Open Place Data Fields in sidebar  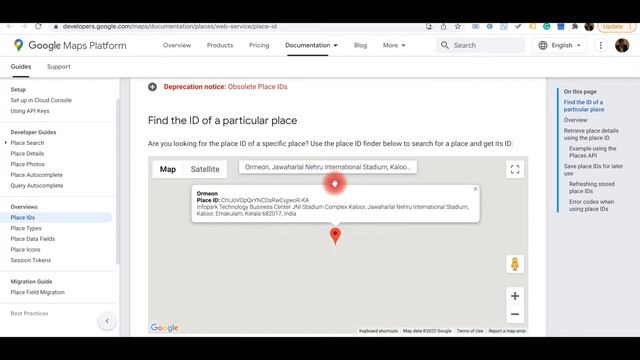pyautogui.click(x=33, y=239)
